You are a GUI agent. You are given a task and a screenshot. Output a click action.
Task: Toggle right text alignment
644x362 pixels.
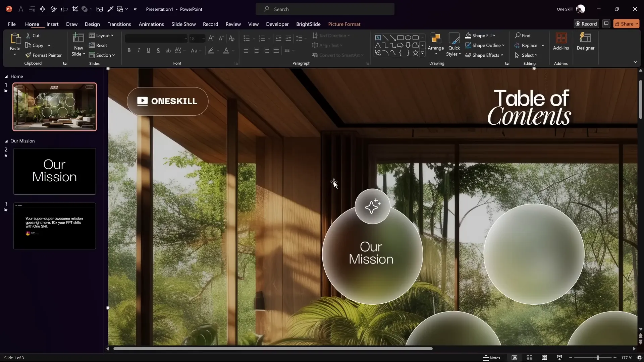coord(266,51)
